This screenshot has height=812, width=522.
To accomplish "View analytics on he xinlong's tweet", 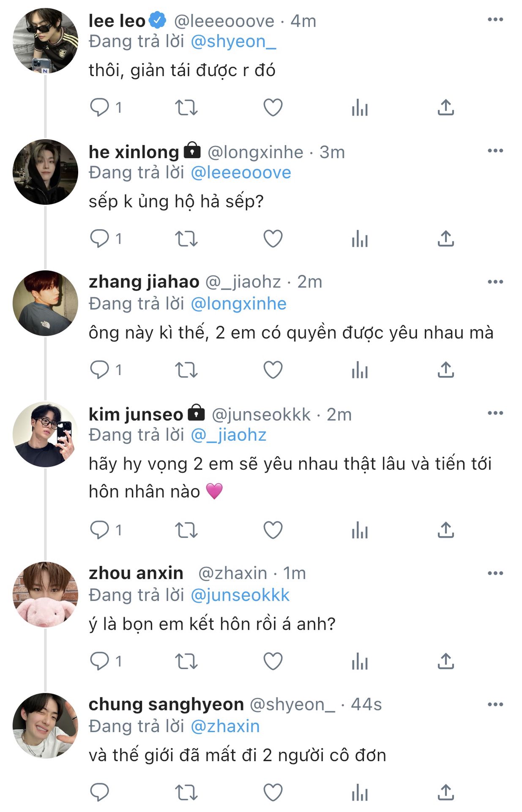I will 360,239.
